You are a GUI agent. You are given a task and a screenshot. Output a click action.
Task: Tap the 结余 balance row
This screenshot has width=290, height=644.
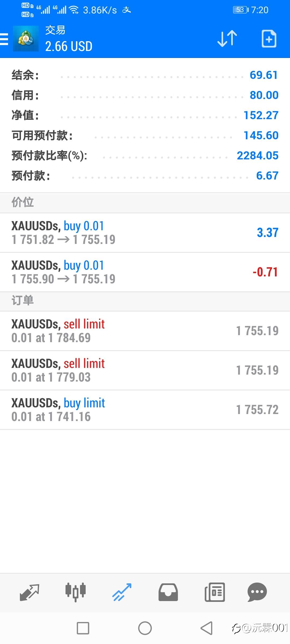145,75
